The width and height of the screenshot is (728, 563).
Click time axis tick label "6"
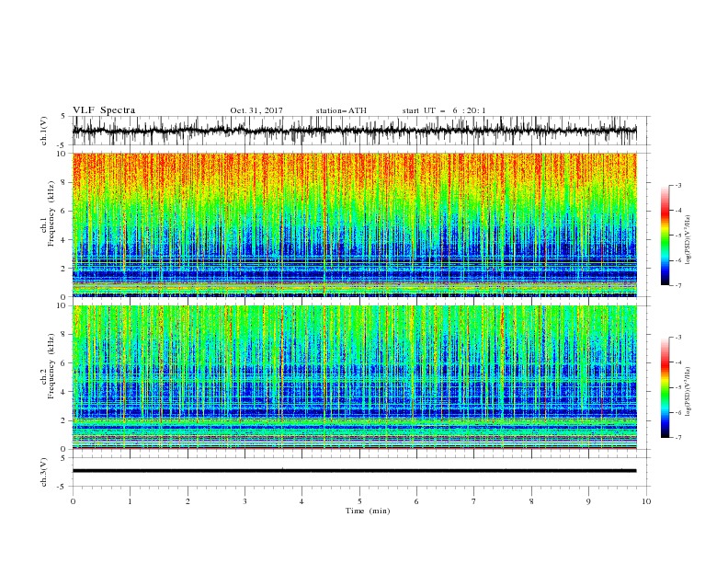(x=416, y=501)
